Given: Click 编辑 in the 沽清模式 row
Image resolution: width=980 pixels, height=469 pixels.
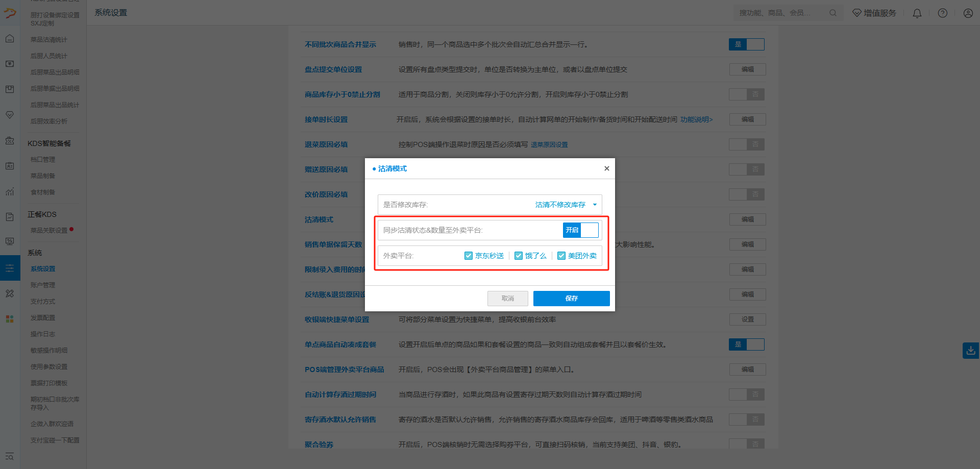Looking at the screenshot, I should click(x=748, y=219).
